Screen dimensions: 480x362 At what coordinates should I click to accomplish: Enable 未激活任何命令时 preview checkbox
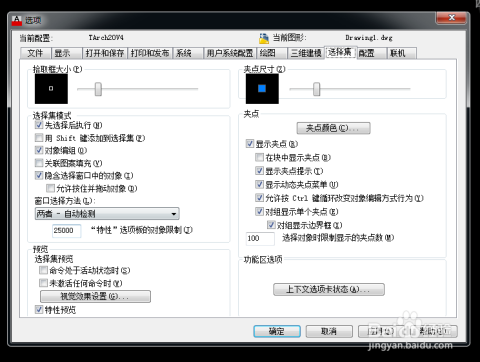(x=43, y=283)
